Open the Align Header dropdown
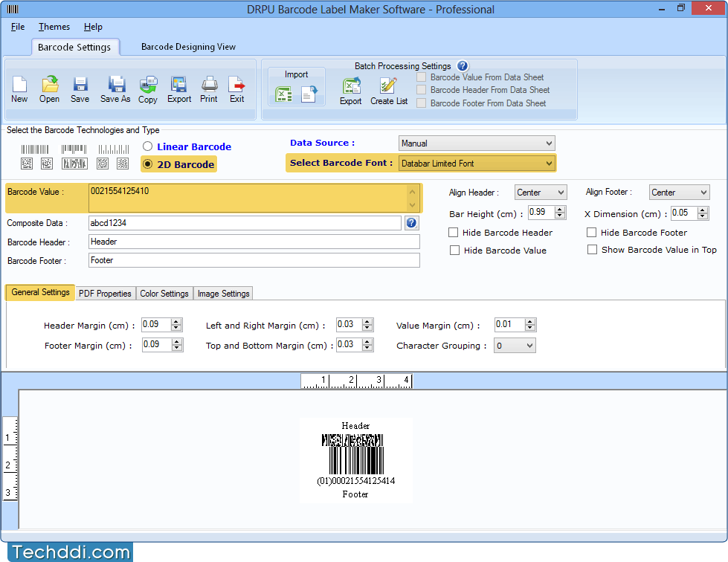 541,192
